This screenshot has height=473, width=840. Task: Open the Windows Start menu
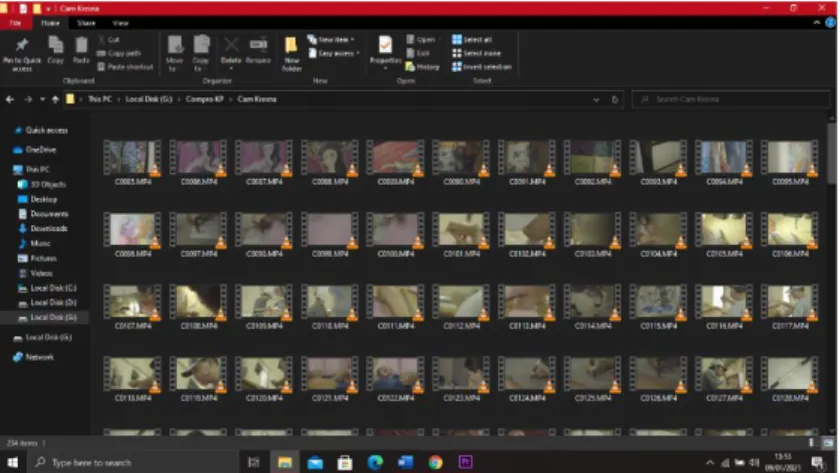(13, 462)
